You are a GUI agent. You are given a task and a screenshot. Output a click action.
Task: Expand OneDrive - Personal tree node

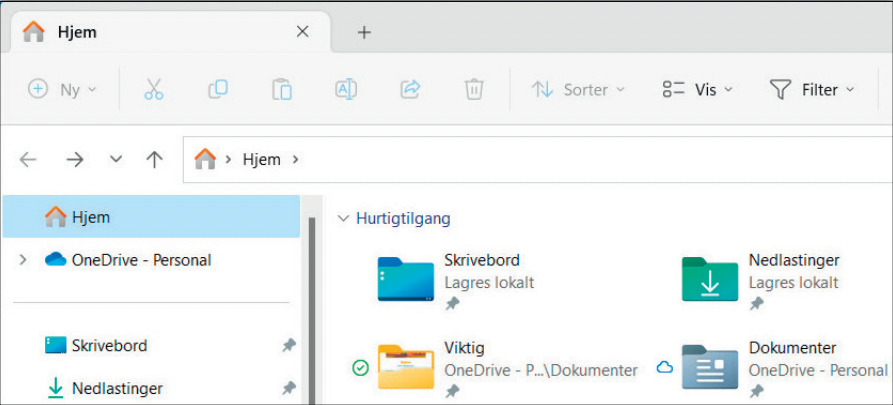(x=23, y=260)
